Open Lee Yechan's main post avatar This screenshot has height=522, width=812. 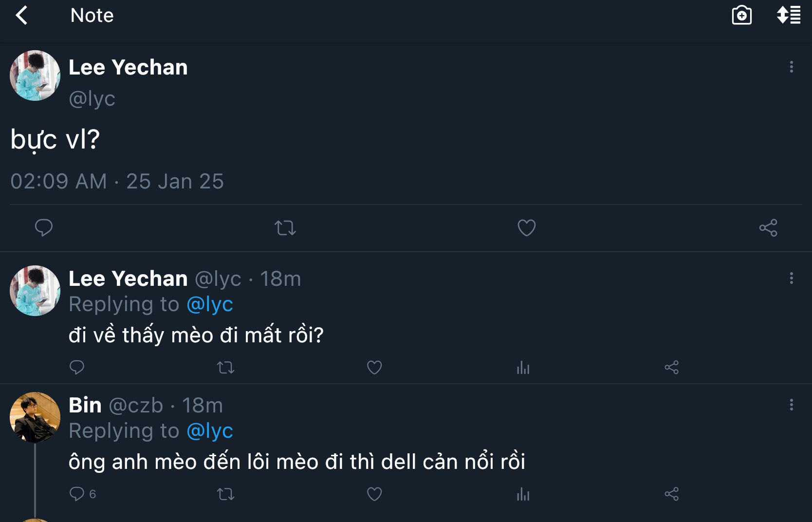point(35,75)
